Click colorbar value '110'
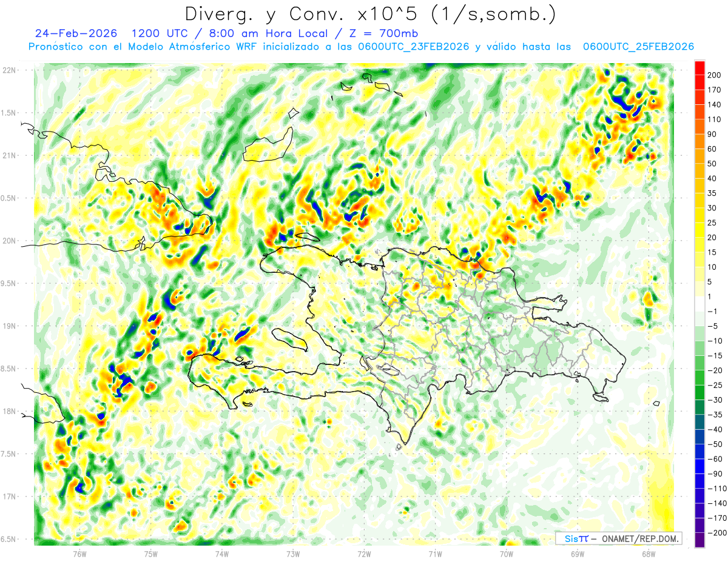 pyautogui.click(x=715, y=119)
